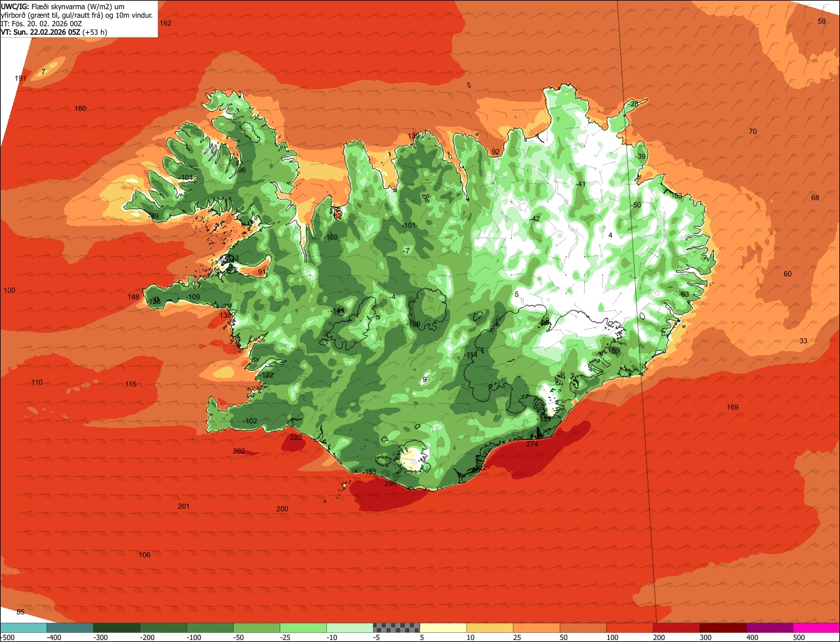Click the '-102' value on Reykjanes peninsula
Image resolution: width=840 pixels, height=642 pixels.
pos(249,421)
